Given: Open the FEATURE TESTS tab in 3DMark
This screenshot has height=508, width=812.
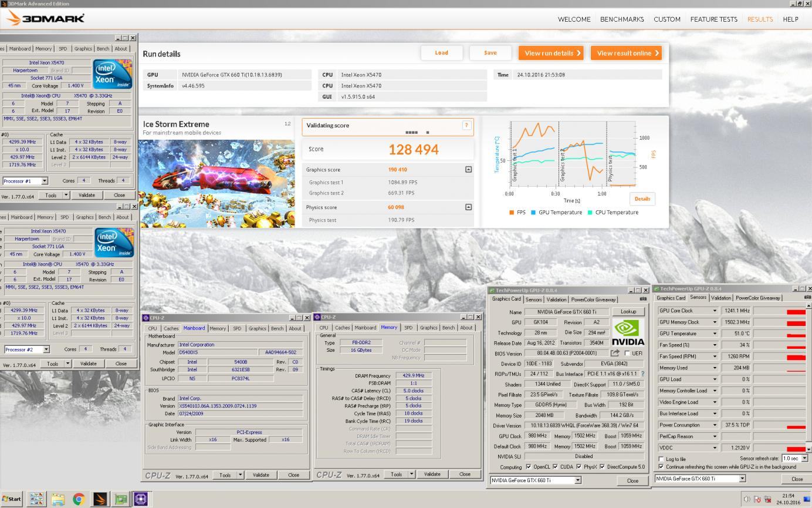Looking at the screenshot, I should click(713, 19).
